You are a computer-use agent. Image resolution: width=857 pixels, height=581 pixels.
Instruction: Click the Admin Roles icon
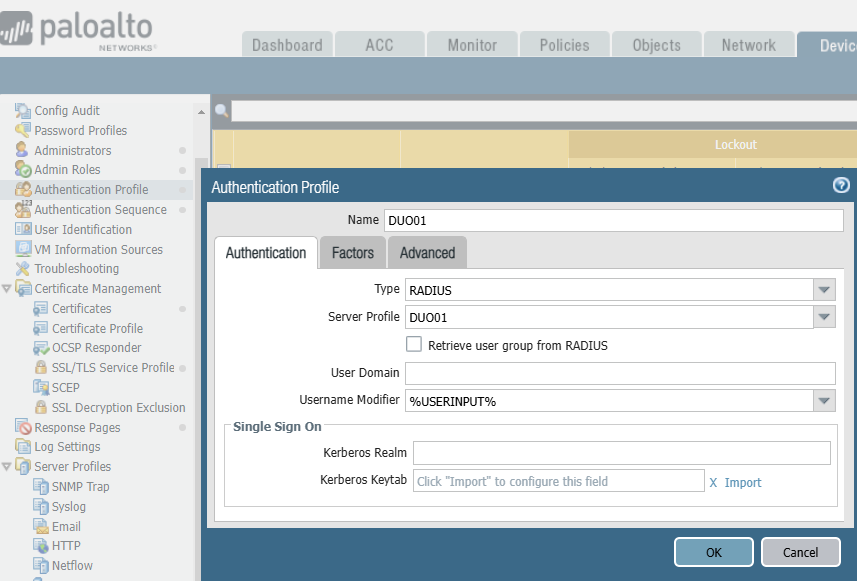22,169
